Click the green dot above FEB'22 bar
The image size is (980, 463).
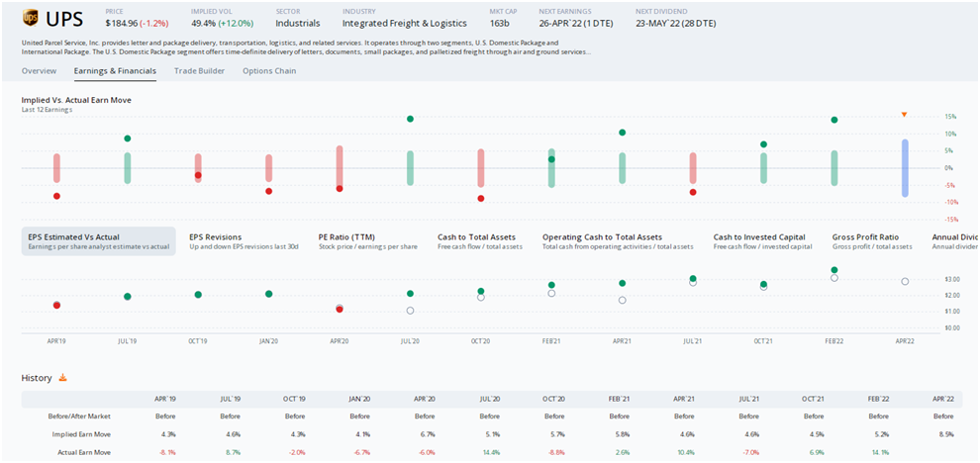pyautogui.click(x=833, y=120)
